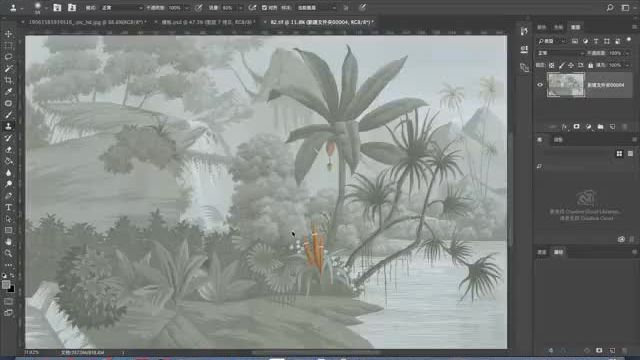Select the Lasso tool
Viewport: 640px width, 360px height.
click(x=8, y=57)
